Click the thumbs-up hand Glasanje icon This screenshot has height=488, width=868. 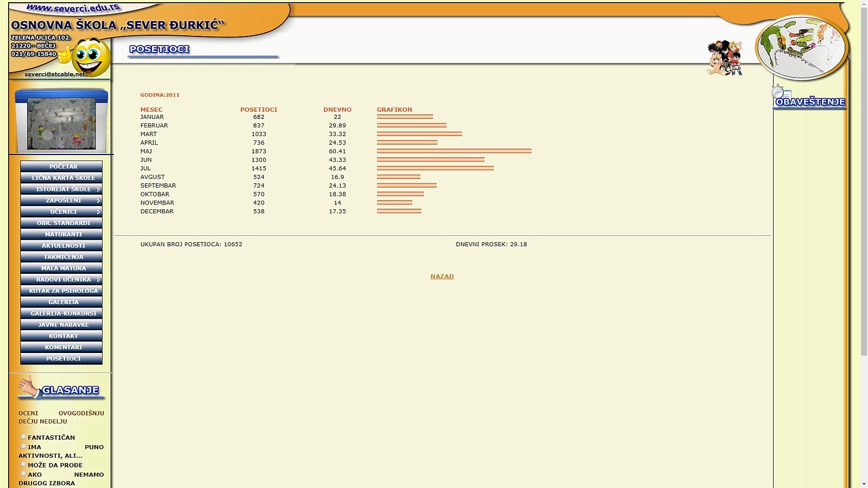(29, 387)
